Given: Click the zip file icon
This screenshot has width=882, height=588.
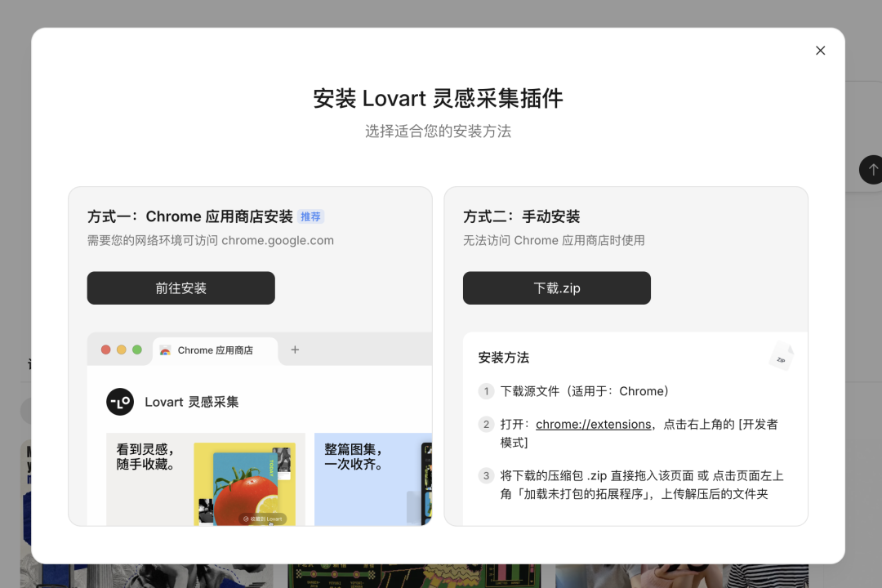Looking at the screenshot, I should tap(782, 357).
